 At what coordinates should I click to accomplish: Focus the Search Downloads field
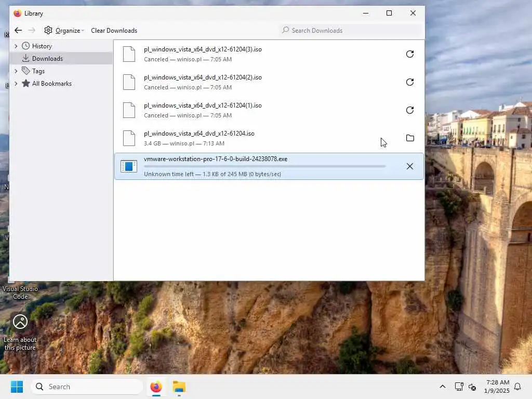[x=351, y=31]
